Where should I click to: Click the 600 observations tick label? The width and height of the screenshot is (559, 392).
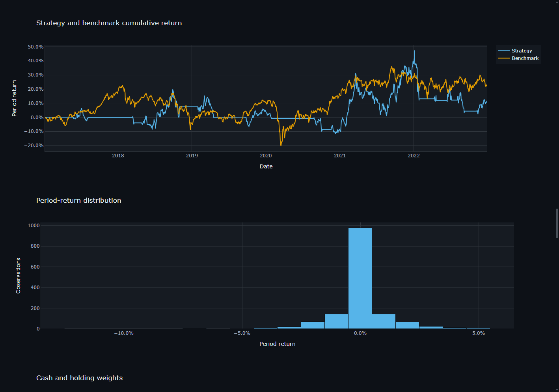click(35, 267)
